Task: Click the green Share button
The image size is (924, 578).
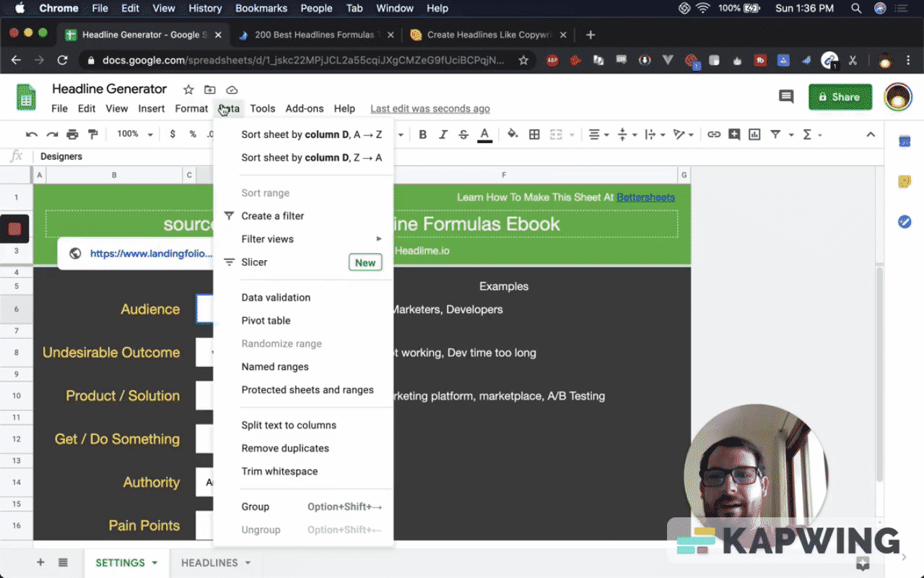Action: [x=840, y=97]
